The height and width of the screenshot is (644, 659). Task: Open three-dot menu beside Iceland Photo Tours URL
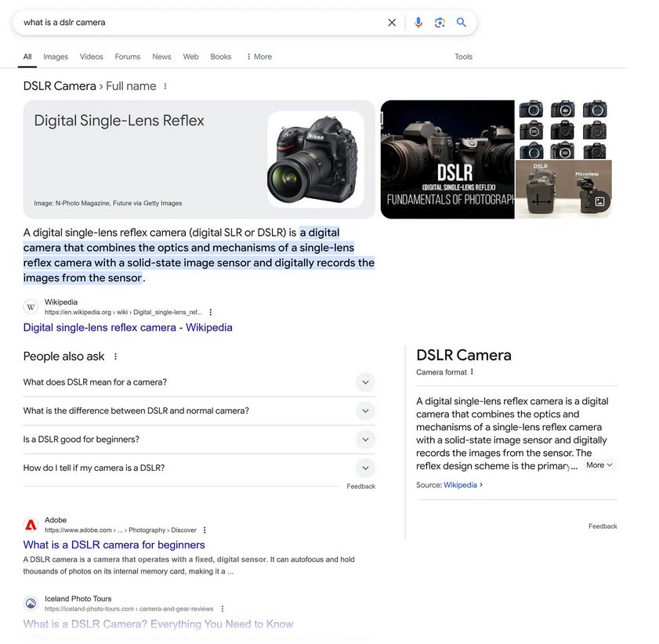pos(223,609)
